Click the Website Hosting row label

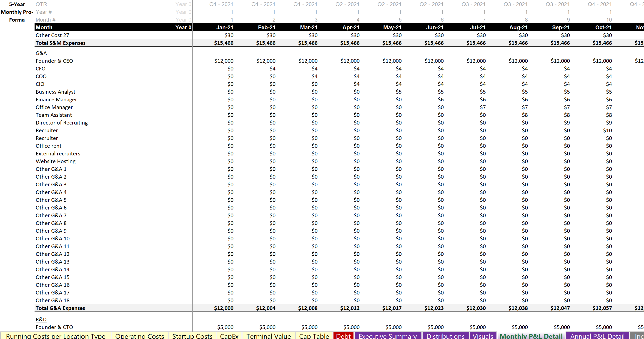pos(55,161)
